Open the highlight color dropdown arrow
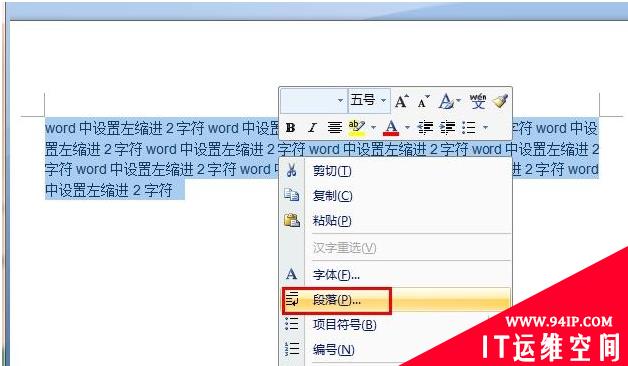 coord(373,128)
